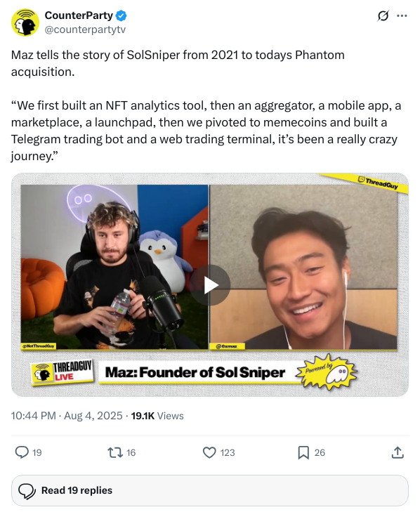Open the three-dot more options menu
Image resolution: width=420 pixels, height=512 pixels.
[x=402, y=15]
